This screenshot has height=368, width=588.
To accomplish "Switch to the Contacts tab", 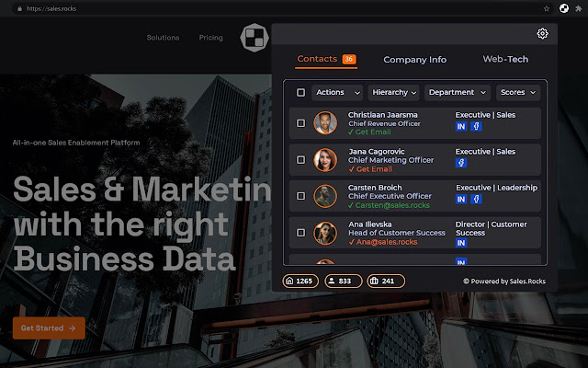I will pos(326,59).
